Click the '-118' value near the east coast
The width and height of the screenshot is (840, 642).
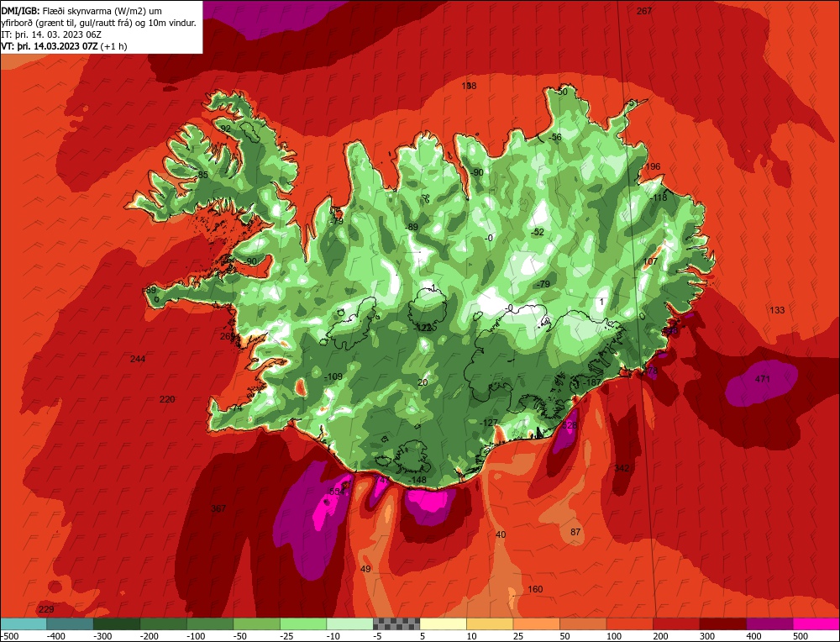coord(659,197)
